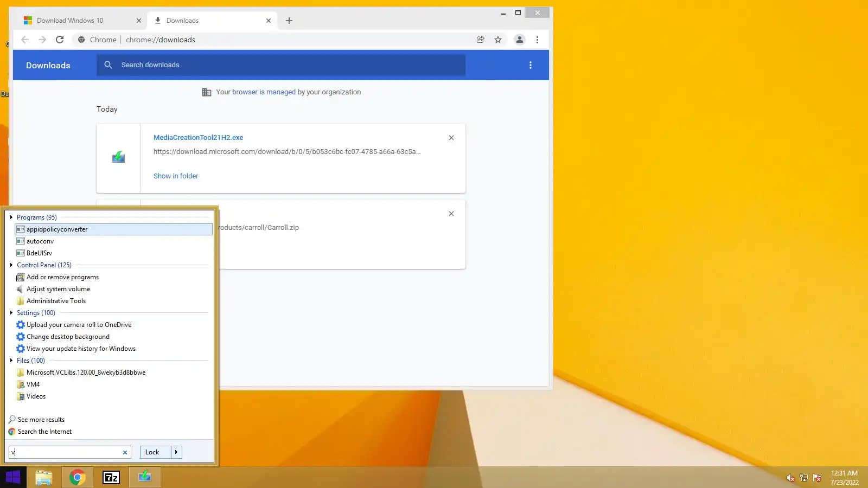The image size is (868, 488).
Task: Open Upload your camera roll to OneDrive
Action: click(114, 325)
